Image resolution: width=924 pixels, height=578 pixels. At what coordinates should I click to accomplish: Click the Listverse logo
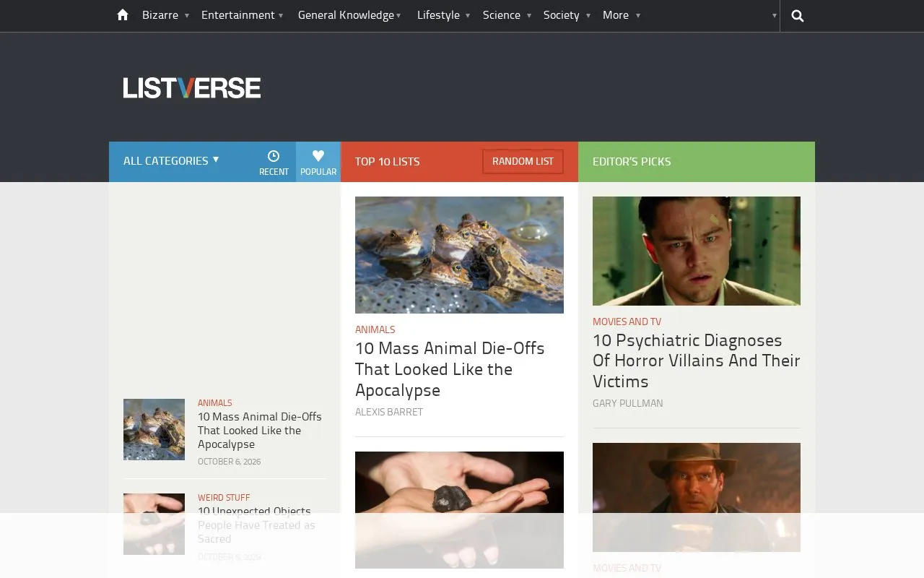click(192, 88)
